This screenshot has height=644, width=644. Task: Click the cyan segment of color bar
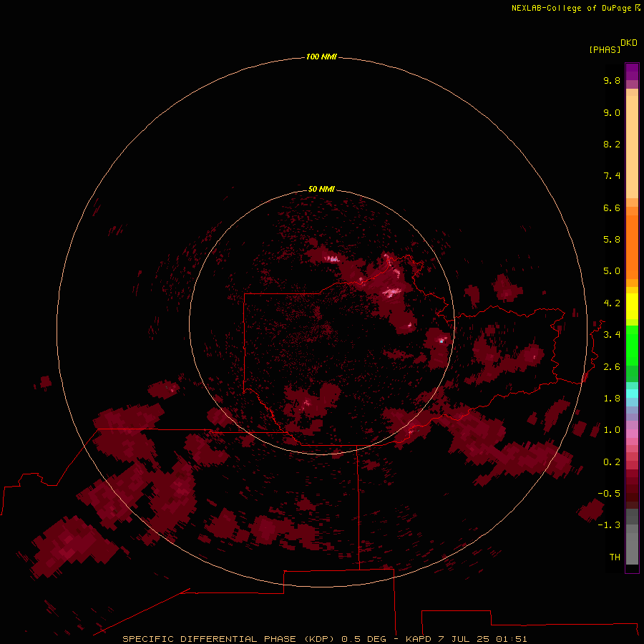point(632,394)
